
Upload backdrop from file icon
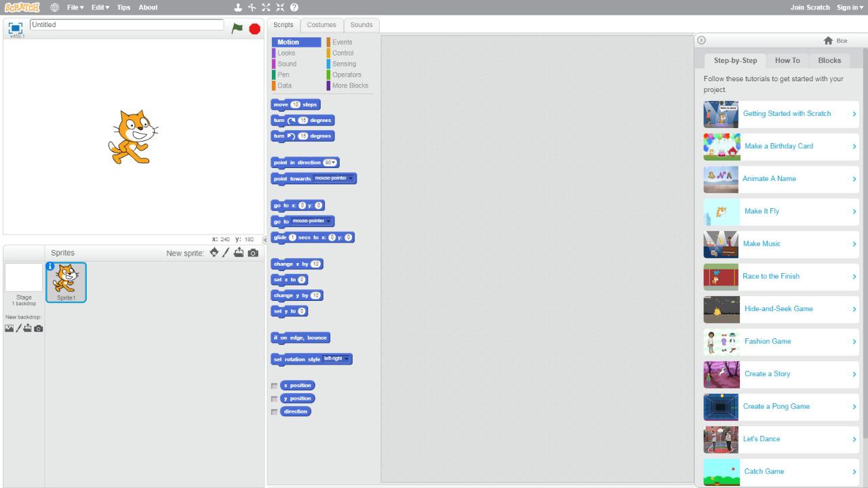27,328
